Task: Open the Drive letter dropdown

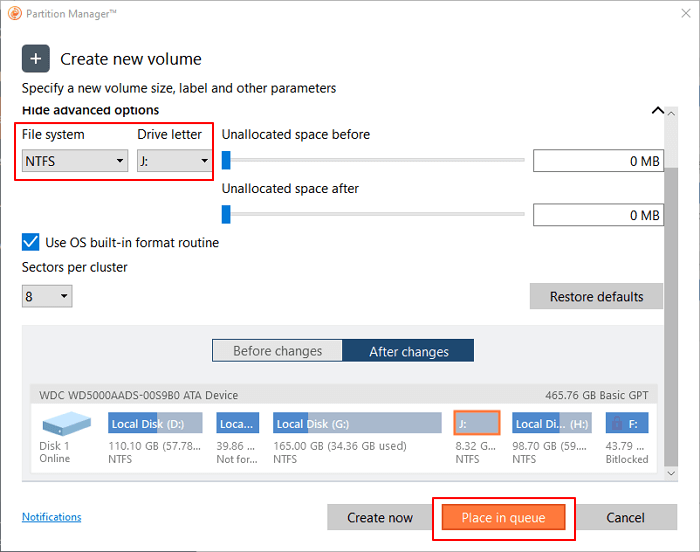Action: 174,160
